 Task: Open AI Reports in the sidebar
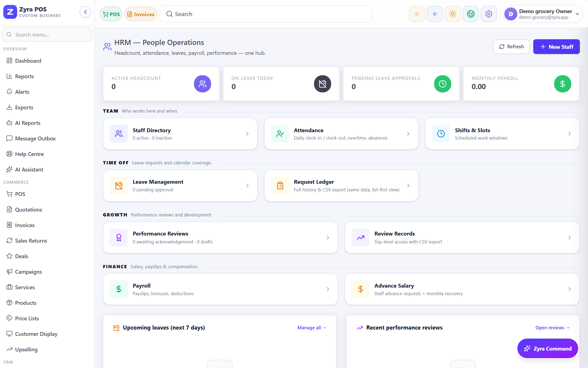tap(47, 123)
